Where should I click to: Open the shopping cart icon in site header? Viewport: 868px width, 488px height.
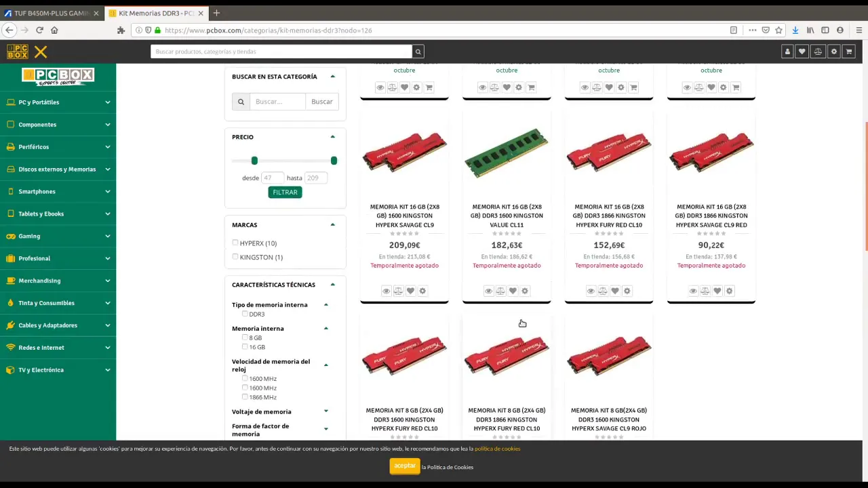coord(848,52)
